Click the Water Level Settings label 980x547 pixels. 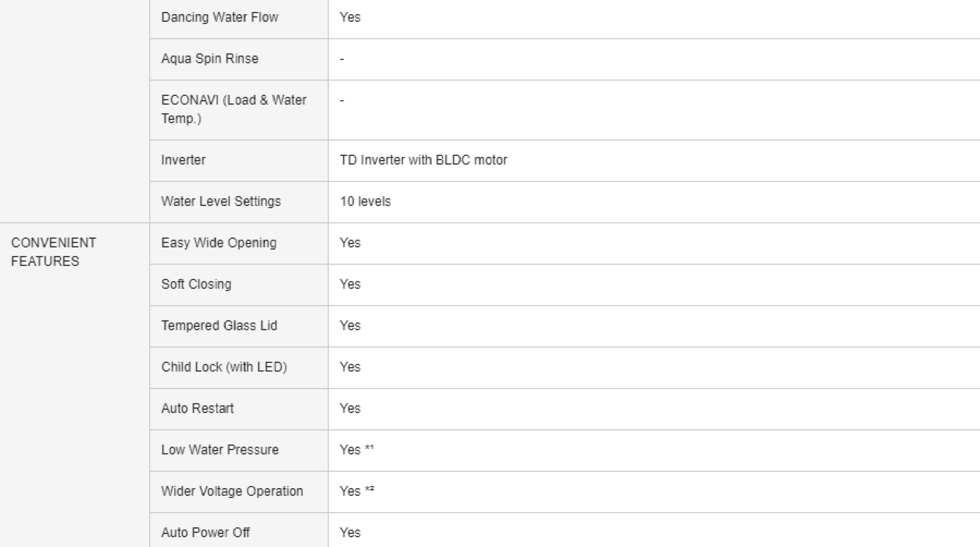coord(221,202)
